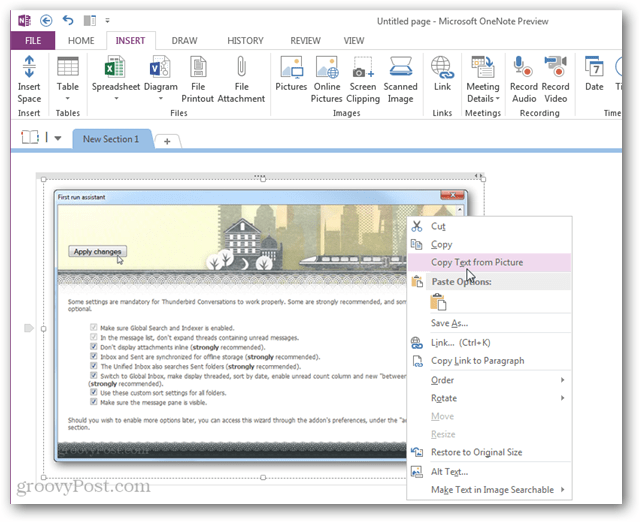Viewport: 640px width, 522px height.
Task: Click the Apply changes button in picture
Action: [98, 251]
